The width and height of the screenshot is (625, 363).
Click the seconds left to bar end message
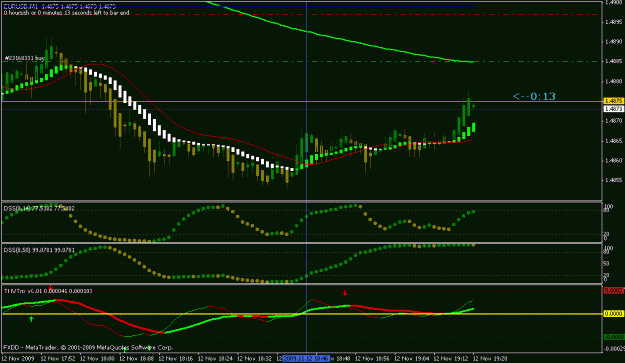(67, 13)
